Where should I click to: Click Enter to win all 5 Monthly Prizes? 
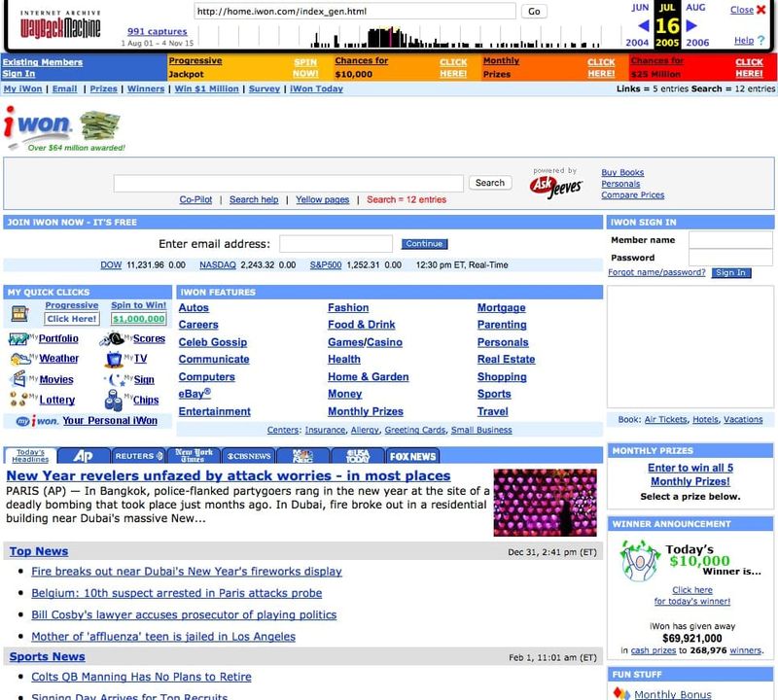pos(690,474)
